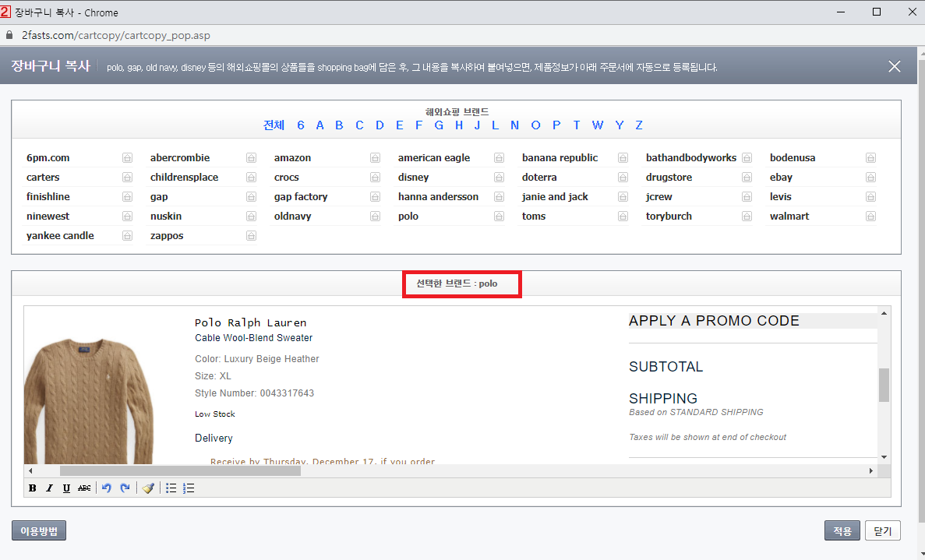This screenshot has width=925, height=560.
Task: Select the childrensplace brand link
Action: (184, 178)
